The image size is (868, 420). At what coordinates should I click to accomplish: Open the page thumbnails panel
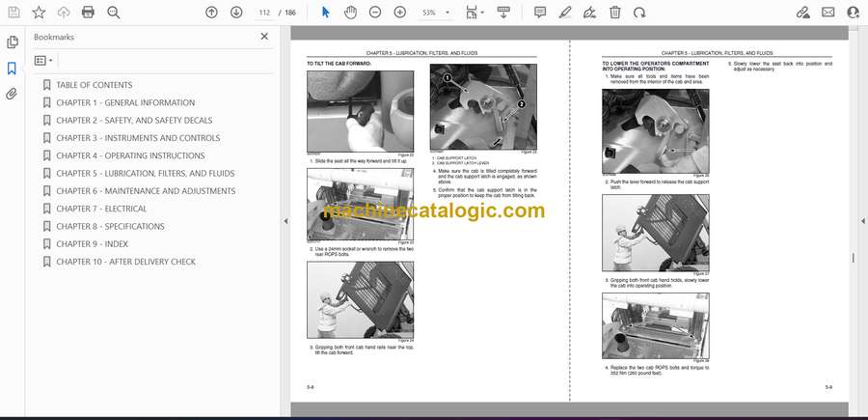coord(13,42)
